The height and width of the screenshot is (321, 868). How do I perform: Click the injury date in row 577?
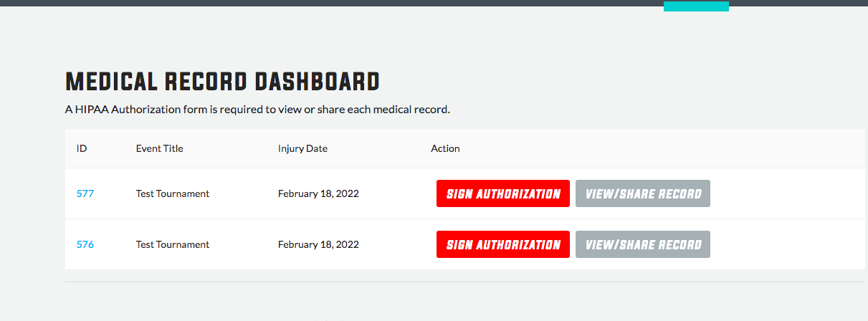coord(318,193)
